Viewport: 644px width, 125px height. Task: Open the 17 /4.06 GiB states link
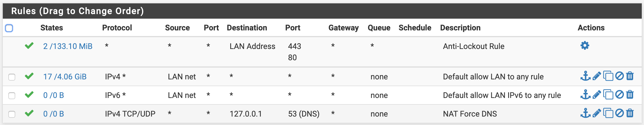[65, 77]
